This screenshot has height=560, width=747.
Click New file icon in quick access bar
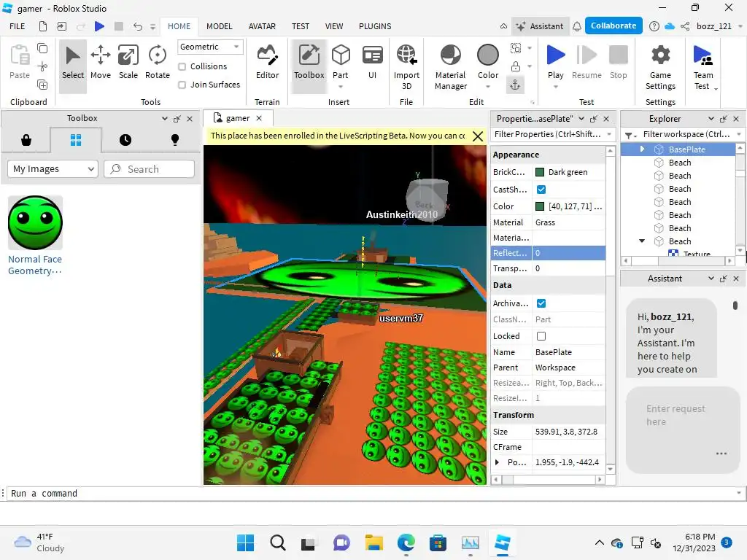[x=43, y=26]
